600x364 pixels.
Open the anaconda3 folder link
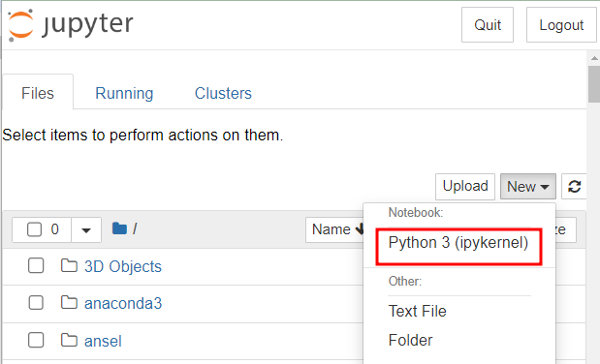click(x=123, y=303)
